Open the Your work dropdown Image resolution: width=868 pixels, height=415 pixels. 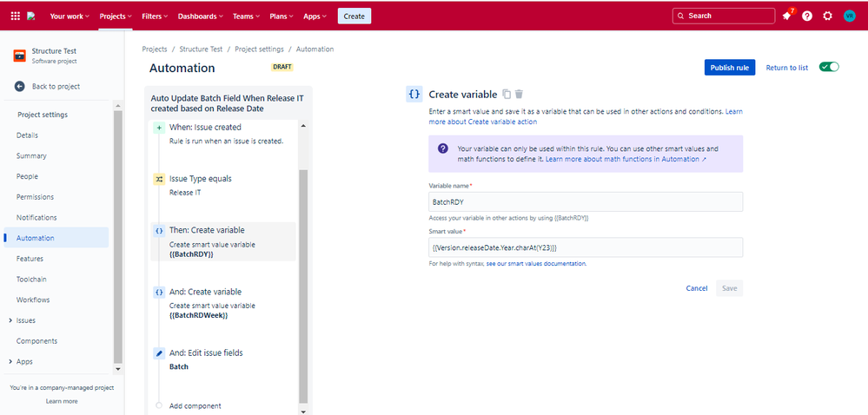click(x=70, y=16)
